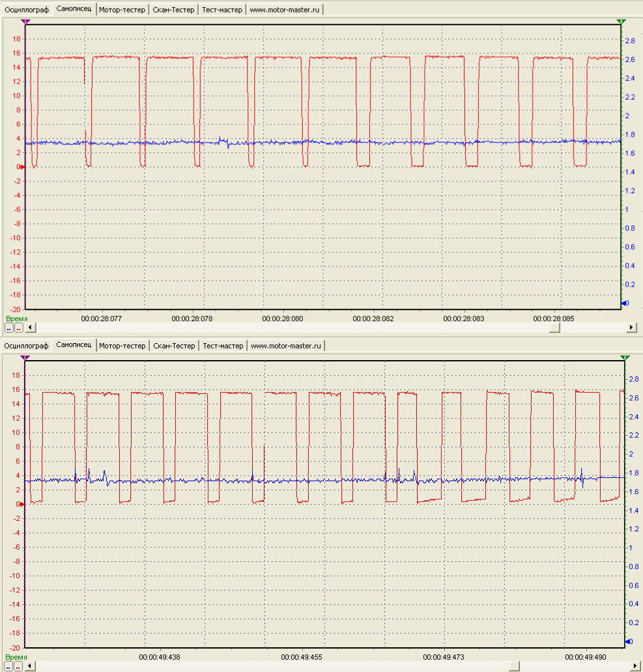
Task: Select Самописец tab in lower panel
Action: tap(74, 344)
